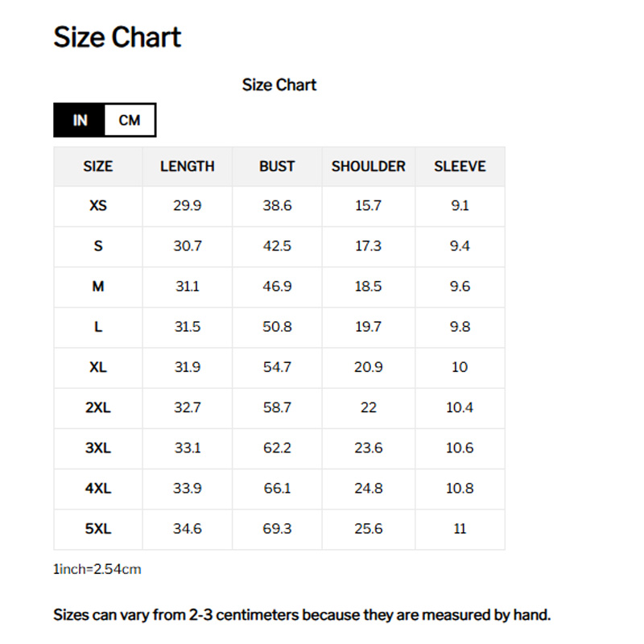Select the XL size row label
Screen dimensions: 644x644
(98, 367)
